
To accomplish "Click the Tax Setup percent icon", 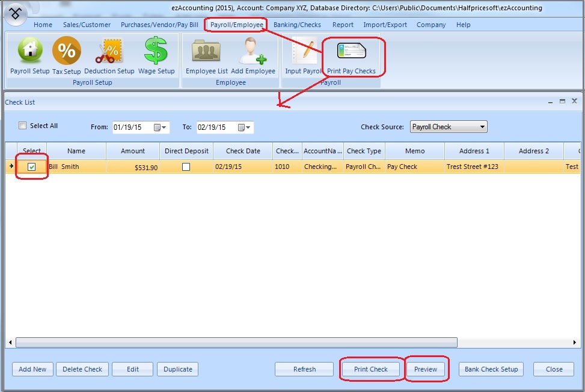I will tap(66, 52).
